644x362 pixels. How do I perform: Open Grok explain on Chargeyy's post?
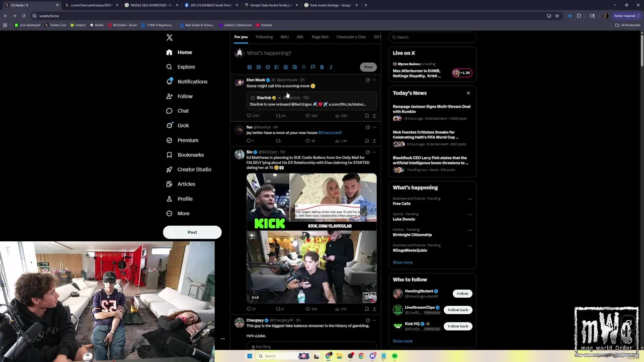click(368, 320)
